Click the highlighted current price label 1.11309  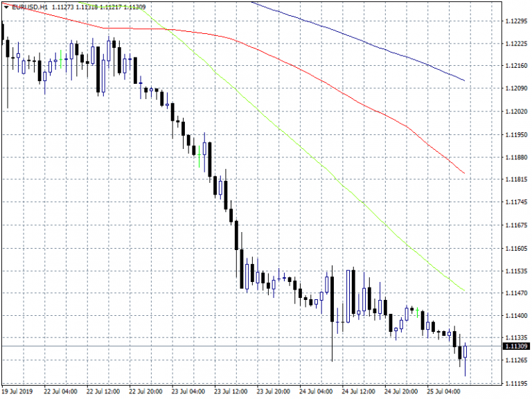click(516, 346)
